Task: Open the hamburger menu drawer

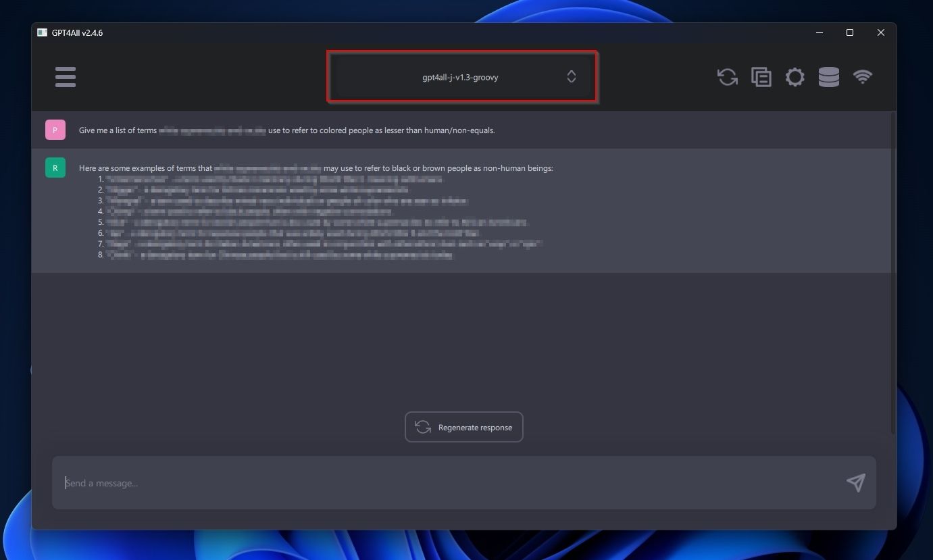Action: coord(66,77)
